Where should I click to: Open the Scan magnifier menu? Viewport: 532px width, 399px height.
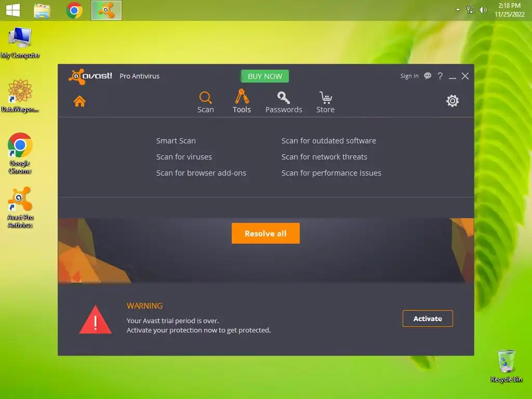[x=206, y=102]
